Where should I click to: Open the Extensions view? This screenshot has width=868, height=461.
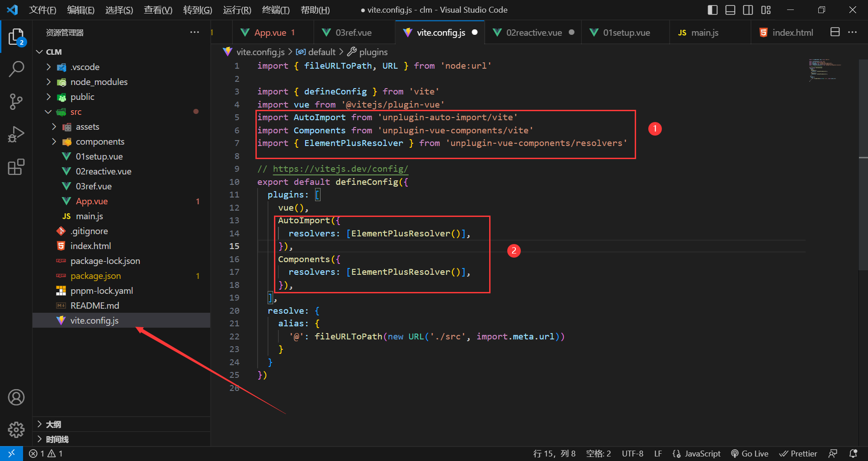pos(17,167)
